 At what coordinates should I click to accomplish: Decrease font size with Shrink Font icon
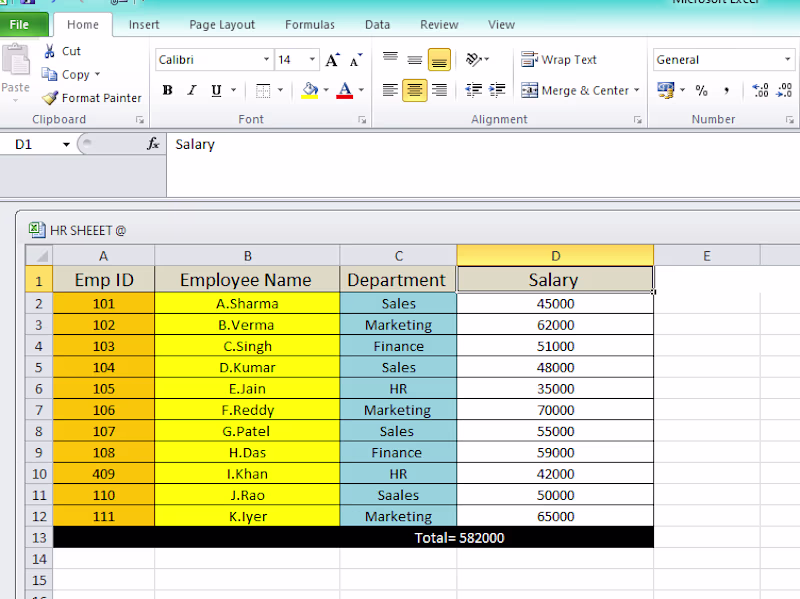click(356, 60)
